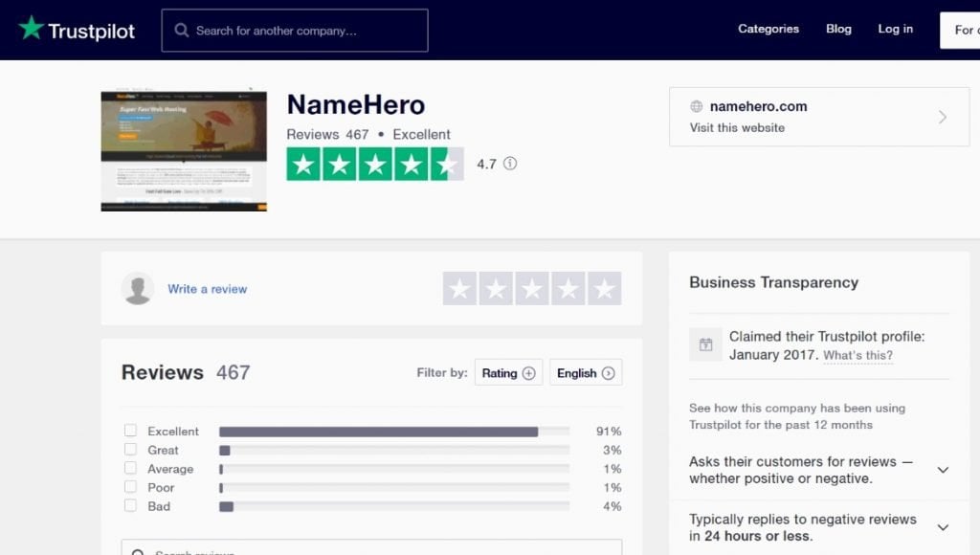Click the search magnifier icon
The height and width of the screenshot is (555, 980).
click(x=181, y=30)
